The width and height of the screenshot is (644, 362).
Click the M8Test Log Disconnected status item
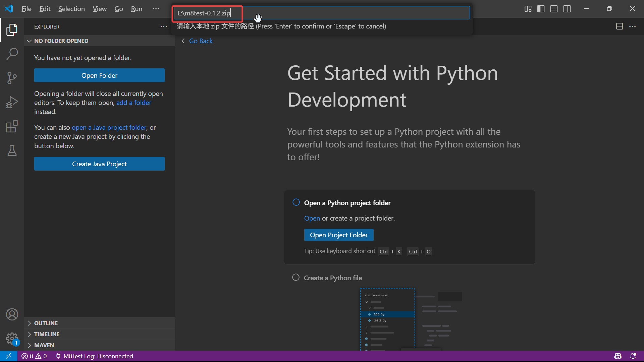click(x=94, y=356)
